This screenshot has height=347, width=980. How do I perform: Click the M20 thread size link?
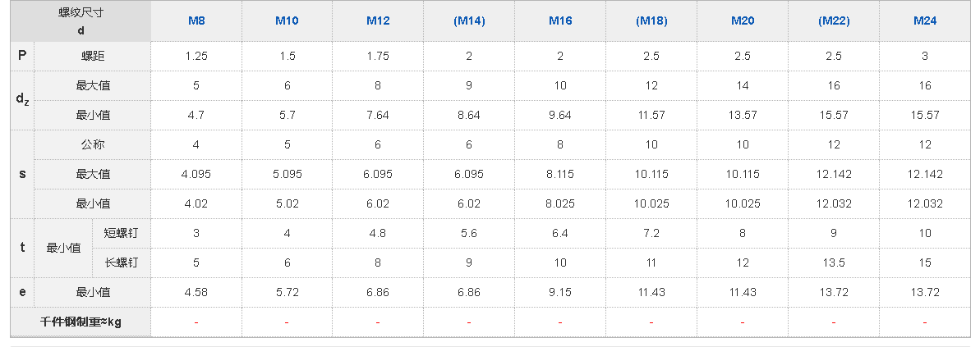(743, 21)
